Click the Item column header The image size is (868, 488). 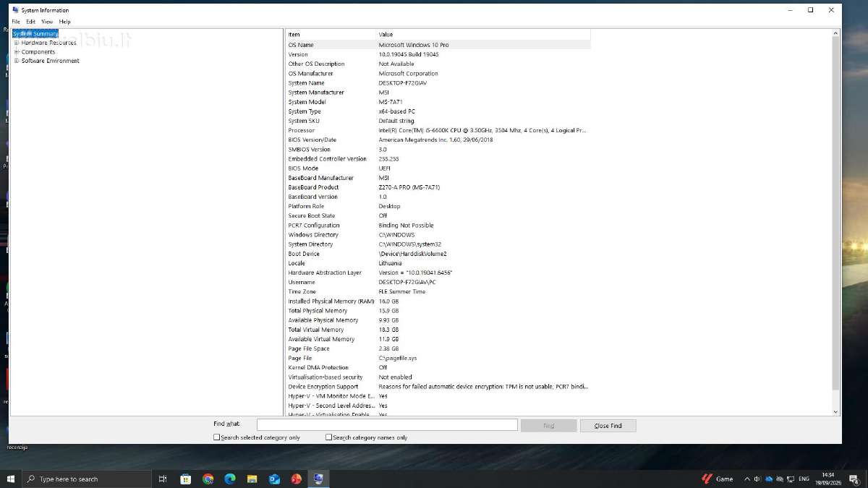331,35
